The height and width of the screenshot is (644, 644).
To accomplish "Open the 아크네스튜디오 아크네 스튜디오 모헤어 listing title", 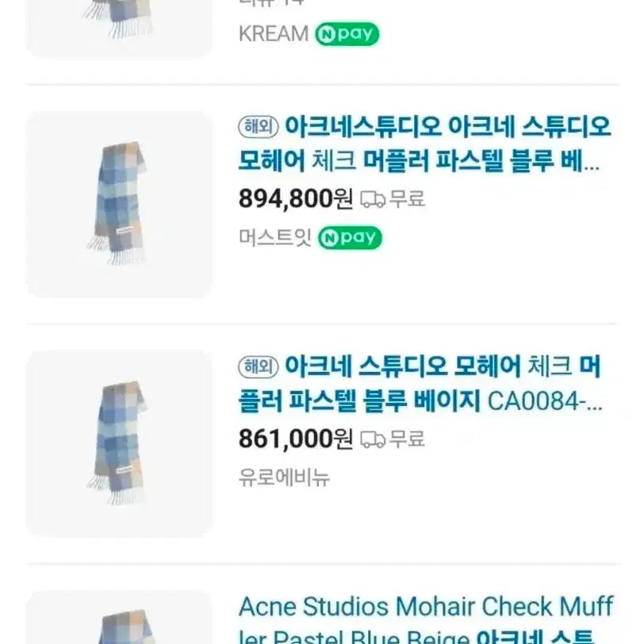I will [x=424, y=144].
